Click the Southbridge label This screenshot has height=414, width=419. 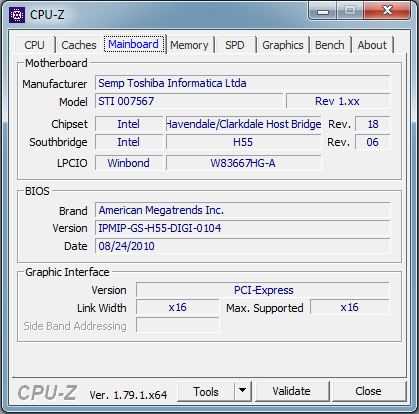click(x=58, y=142)
